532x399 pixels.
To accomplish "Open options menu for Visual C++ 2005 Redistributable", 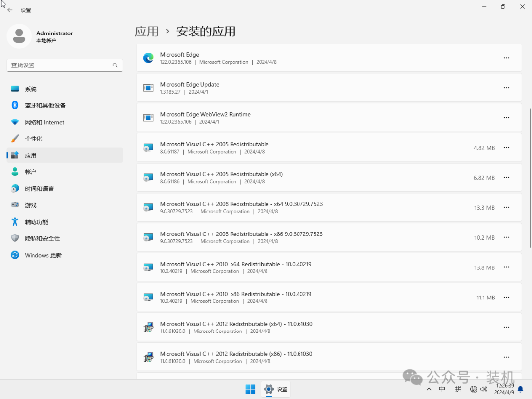I will [506, 147].
